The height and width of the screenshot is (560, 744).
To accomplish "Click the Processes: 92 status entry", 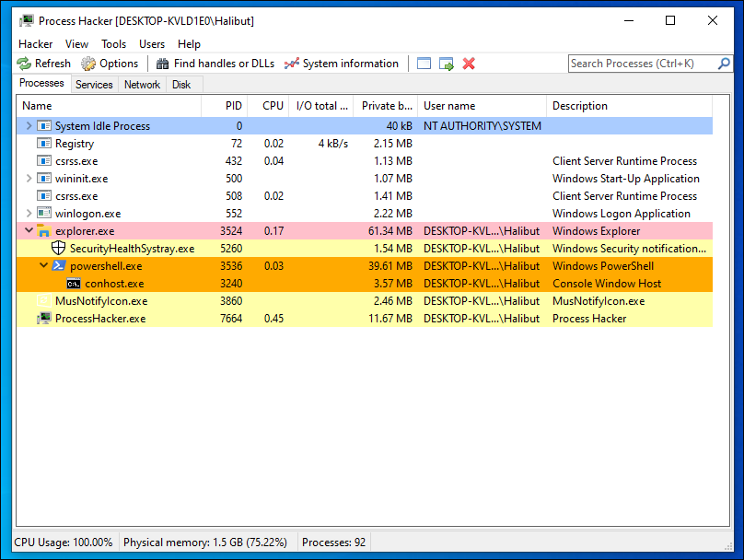I will tap(333, 542).
